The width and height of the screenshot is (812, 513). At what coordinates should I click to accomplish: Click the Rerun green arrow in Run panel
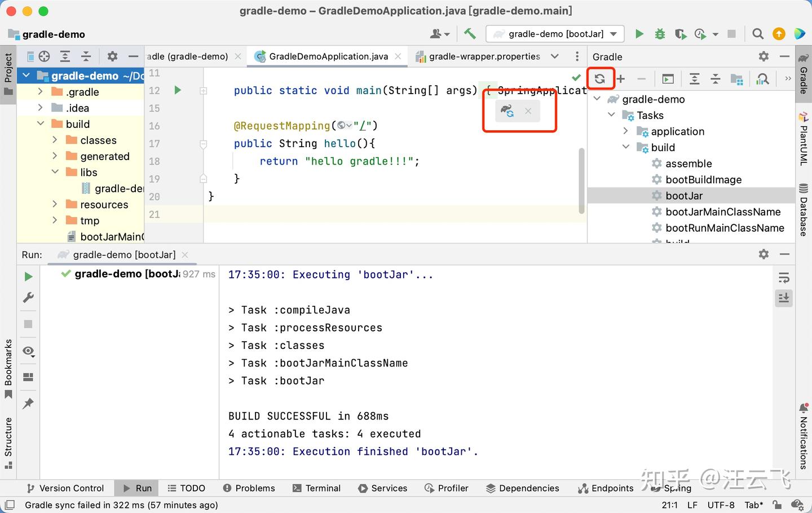point(28,276)
